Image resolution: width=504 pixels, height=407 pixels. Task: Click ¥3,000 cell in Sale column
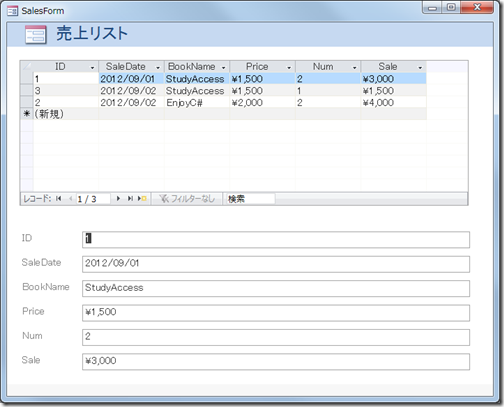tap(394, 79)
